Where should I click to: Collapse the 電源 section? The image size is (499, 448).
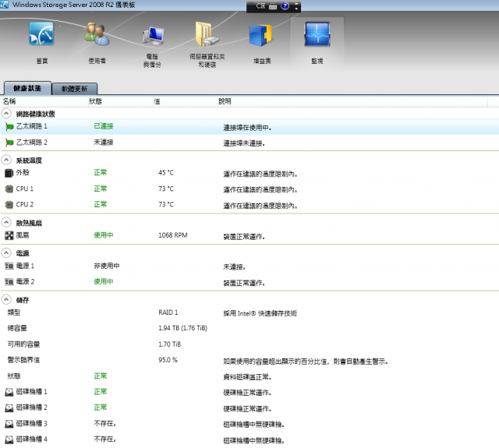point(6,253)
